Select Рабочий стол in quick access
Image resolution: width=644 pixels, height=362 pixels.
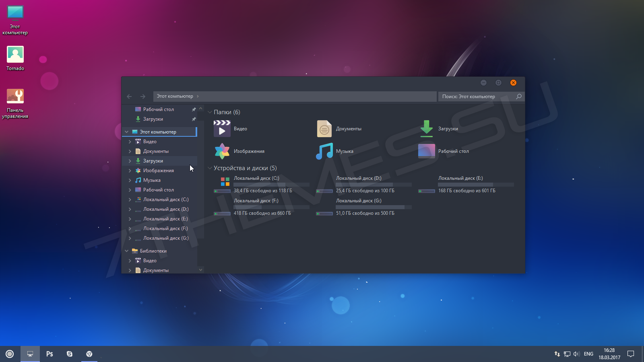tap(159, 109)
